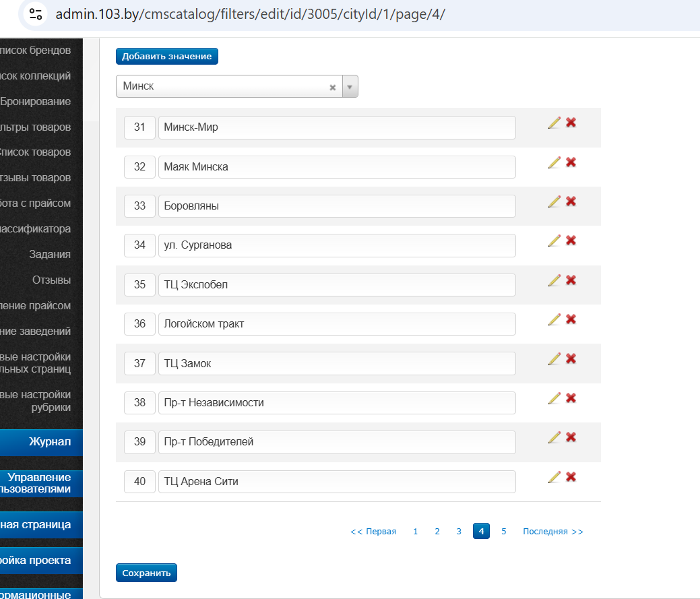Image resolution: width=700 pixels, height=599 pixels.
Task: Delete the Логойском тракт row
Action: [571, 319]
